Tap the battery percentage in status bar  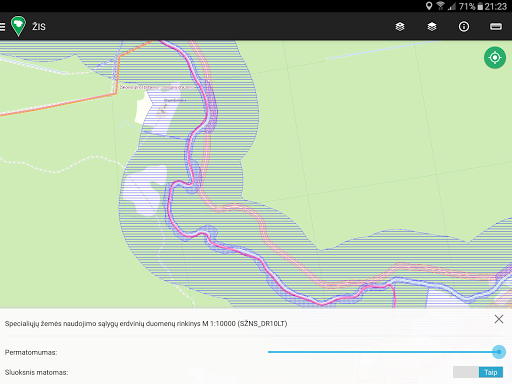click(x=467, y=6)
